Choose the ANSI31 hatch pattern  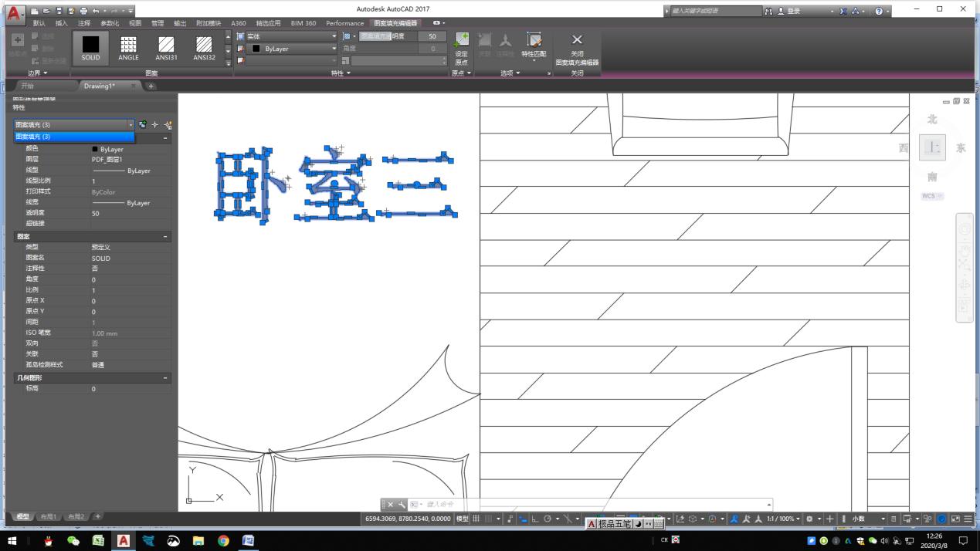pyautogui.click(x=166, y=48)
